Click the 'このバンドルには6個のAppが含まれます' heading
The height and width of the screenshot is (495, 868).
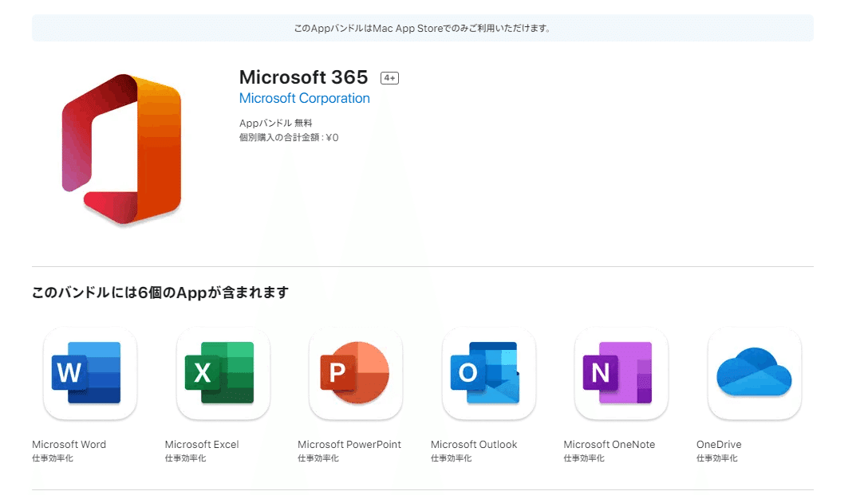pyautogui.click(x=160, y=292)
